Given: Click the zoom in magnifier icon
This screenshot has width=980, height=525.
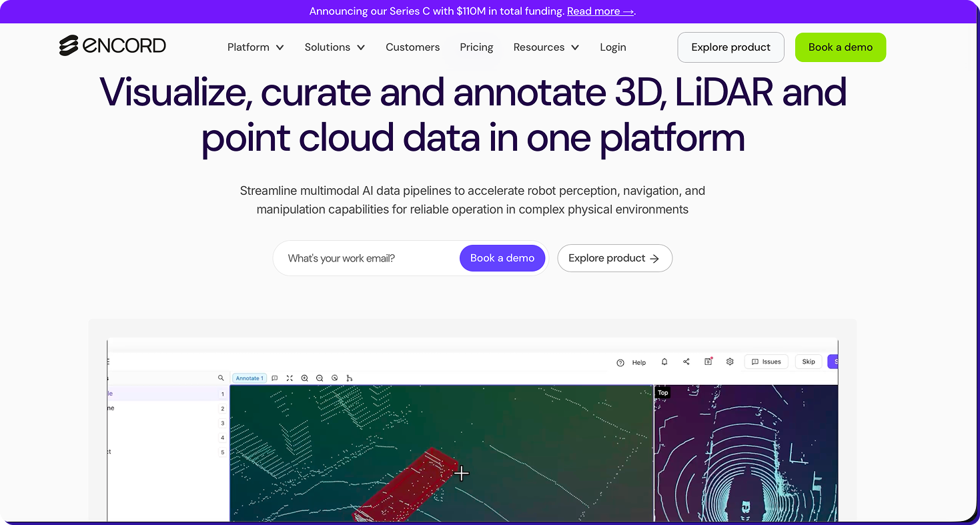Looking at the screenshot, I should (304, 378).
